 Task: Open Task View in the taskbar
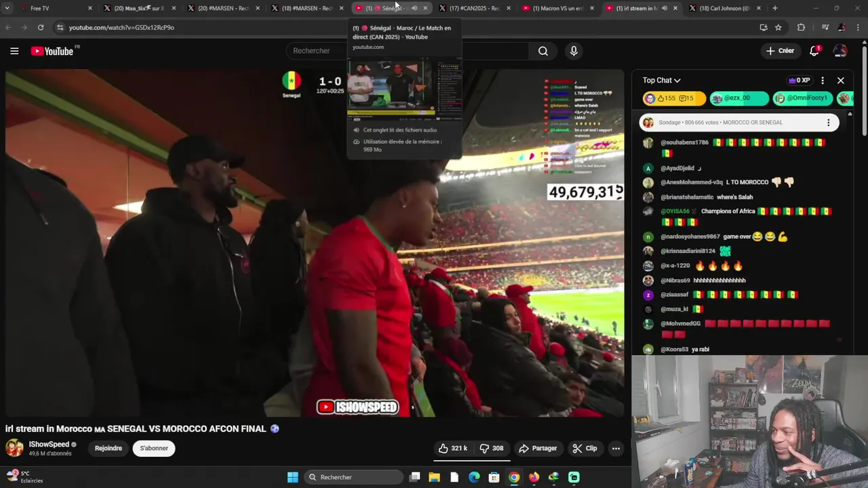[x=415, y=477]
